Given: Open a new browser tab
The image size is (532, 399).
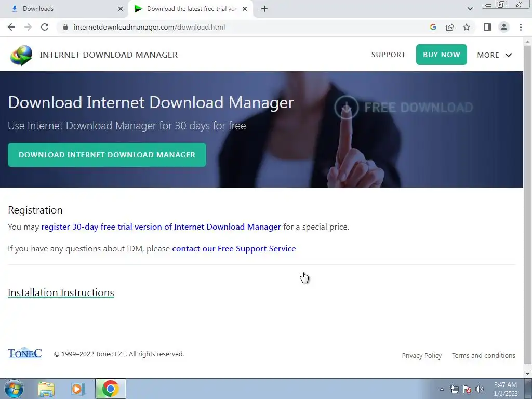Looking at the screenshot, I should (x=264, y=9).
